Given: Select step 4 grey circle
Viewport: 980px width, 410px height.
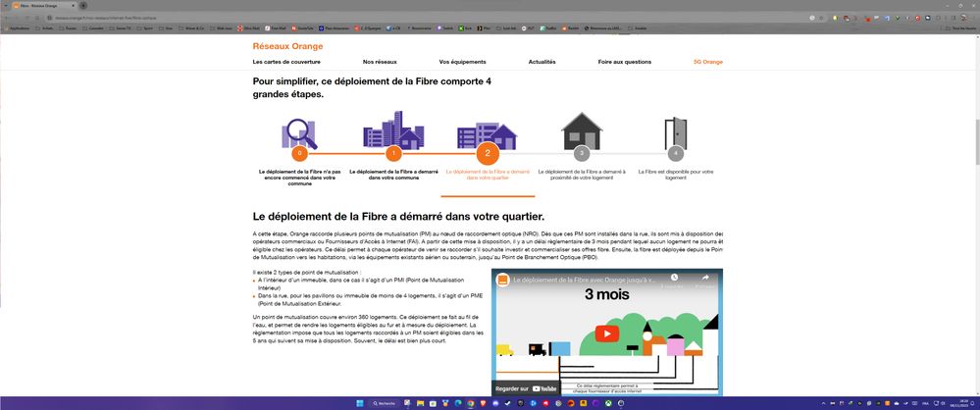Looking at the screenshot, I should (x=676, y=153).
